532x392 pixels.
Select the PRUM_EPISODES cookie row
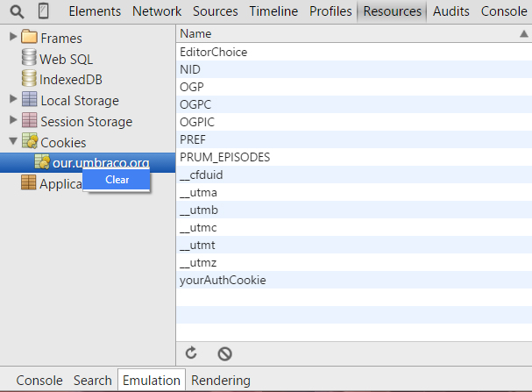pos(224,157)
